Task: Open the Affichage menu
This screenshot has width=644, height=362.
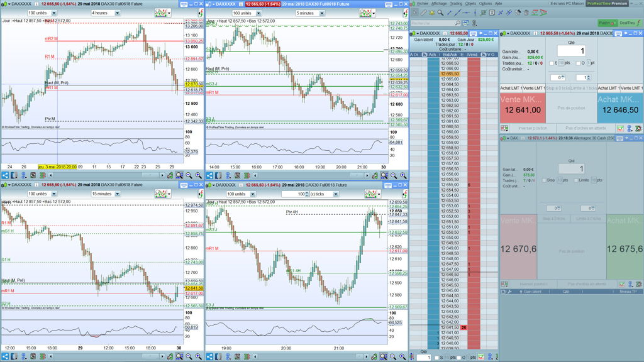Action: click(x=438, y=3)
